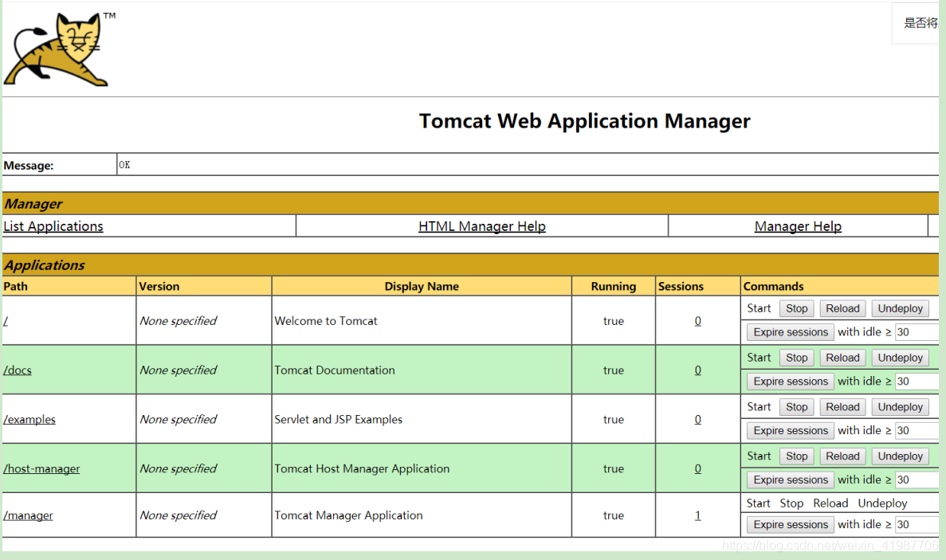
Task: Open the /examples application link
Action: (x=29, y=420)
